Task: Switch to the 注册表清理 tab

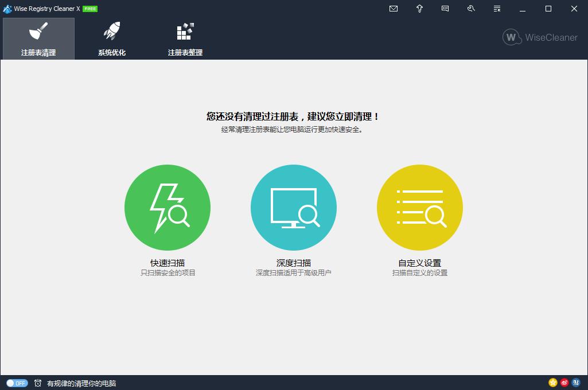Action: coord(38,38)
